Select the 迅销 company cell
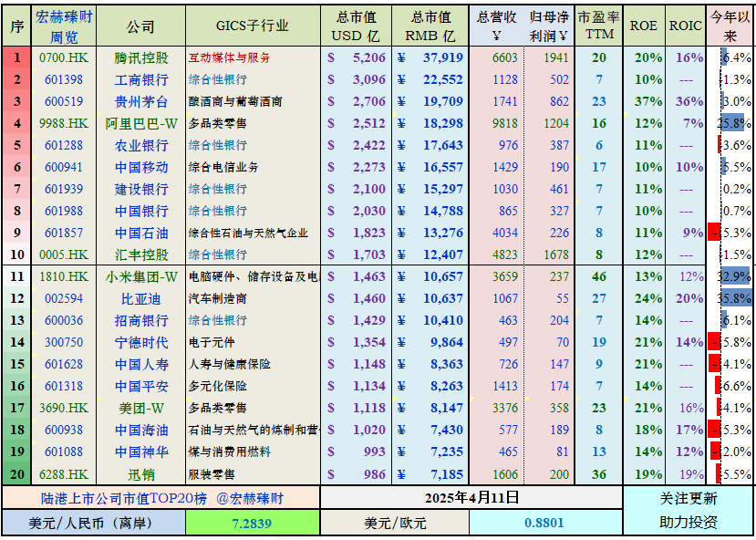This screenshot has height=540, width=756. pos(140,474)
